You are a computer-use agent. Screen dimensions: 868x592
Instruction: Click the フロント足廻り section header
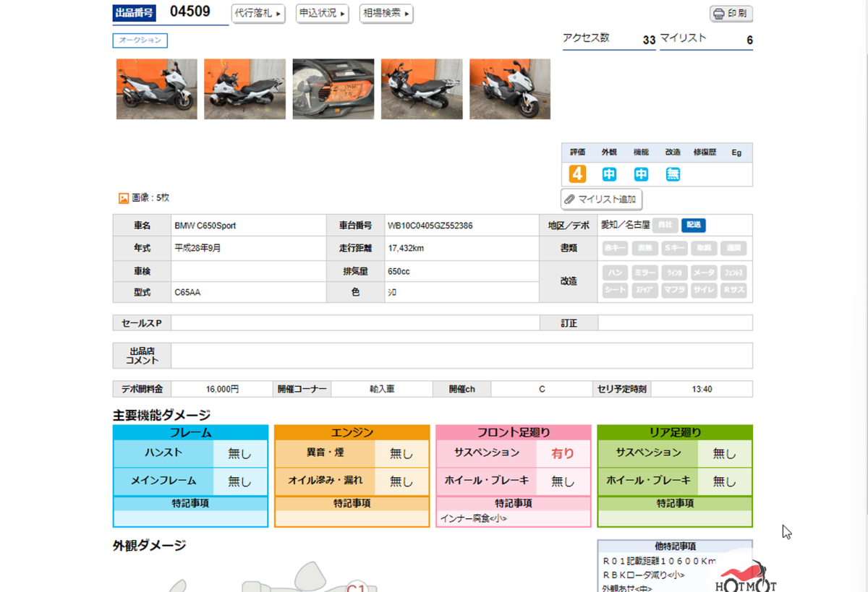514,432
